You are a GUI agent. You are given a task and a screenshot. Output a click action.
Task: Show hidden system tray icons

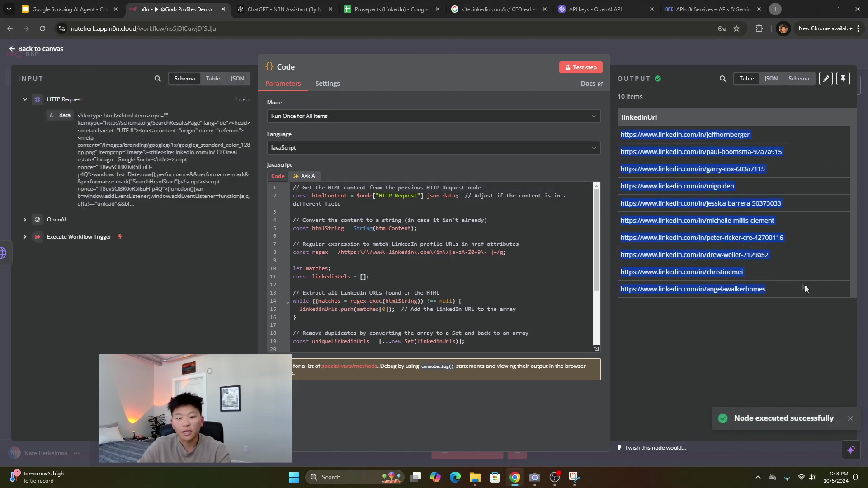pos(758,477)
